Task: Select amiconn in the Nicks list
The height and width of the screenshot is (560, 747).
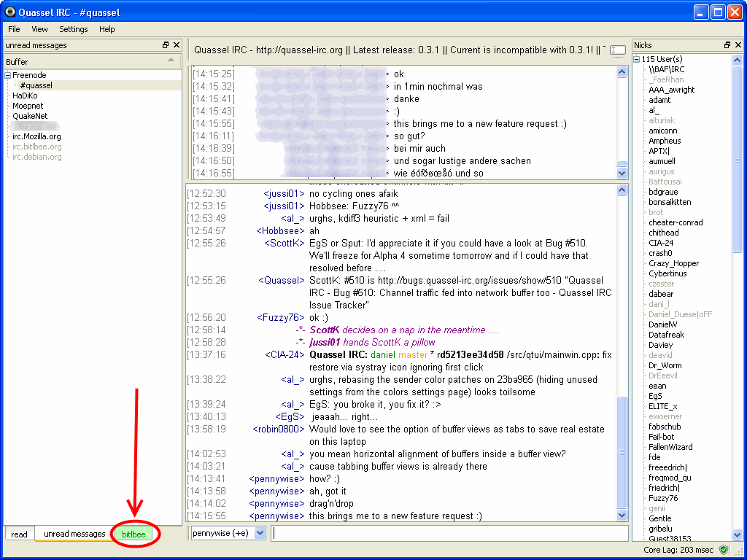Action: 662,131
